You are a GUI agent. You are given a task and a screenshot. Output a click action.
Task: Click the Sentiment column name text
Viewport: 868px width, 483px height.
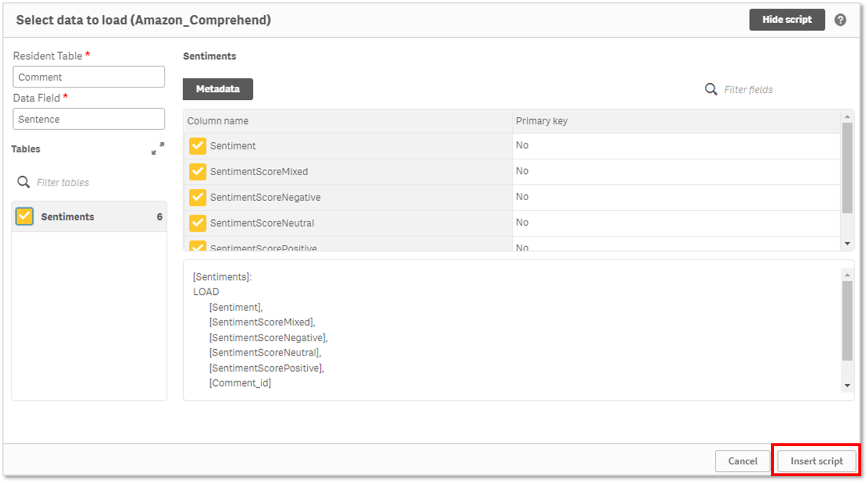pos(232,146)
